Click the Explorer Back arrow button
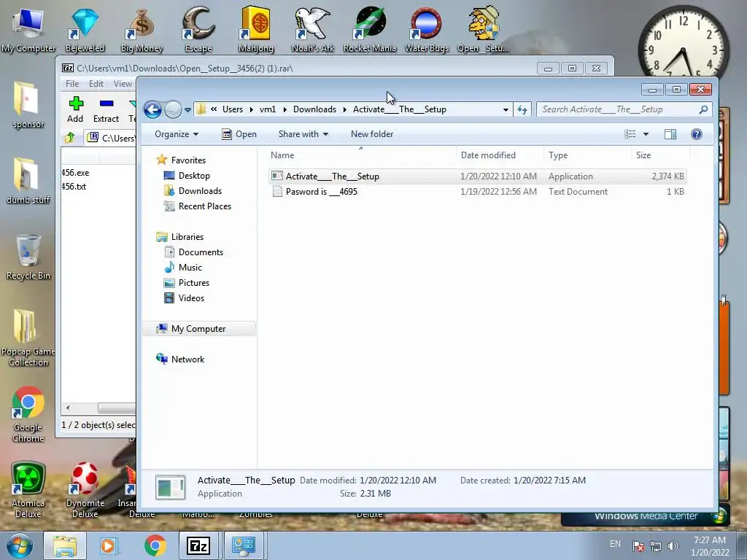The image size is (747, 560). (152, 109)
